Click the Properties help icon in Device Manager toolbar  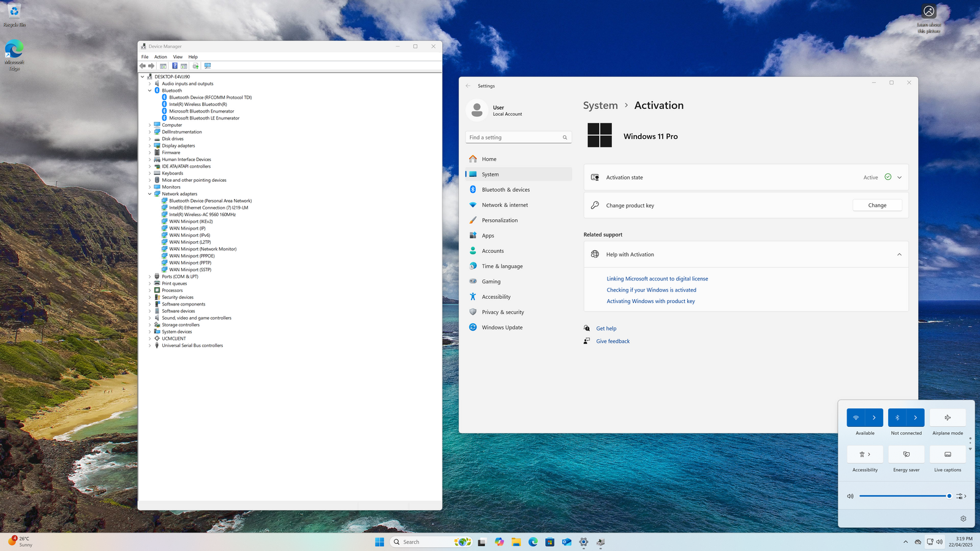point(175,66)
